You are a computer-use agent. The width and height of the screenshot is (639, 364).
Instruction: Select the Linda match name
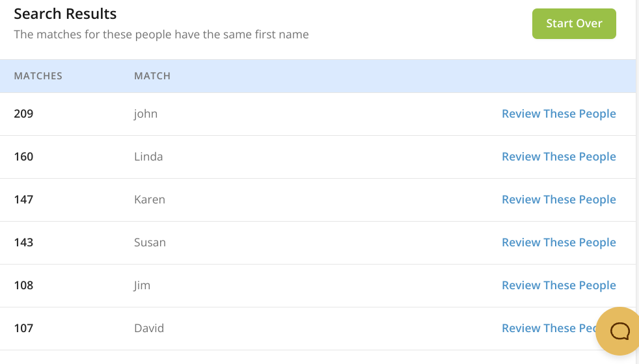(148, 157)
